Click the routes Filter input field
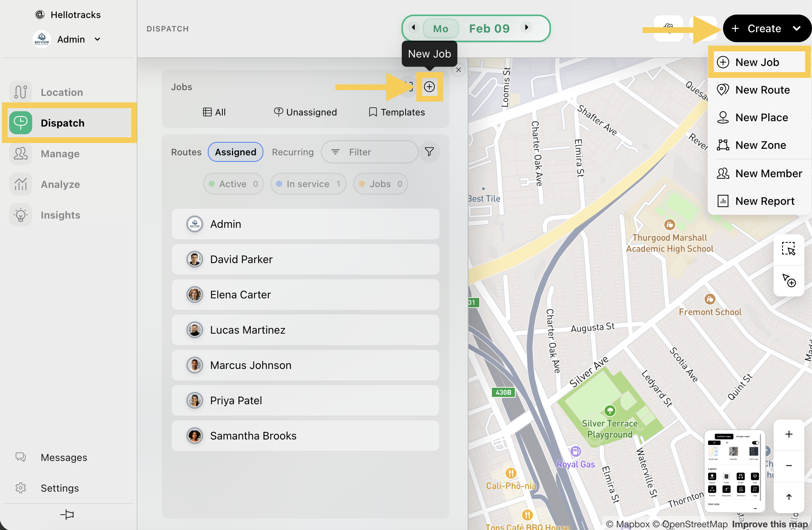This screenshot has width=812, height=530. 370,152
